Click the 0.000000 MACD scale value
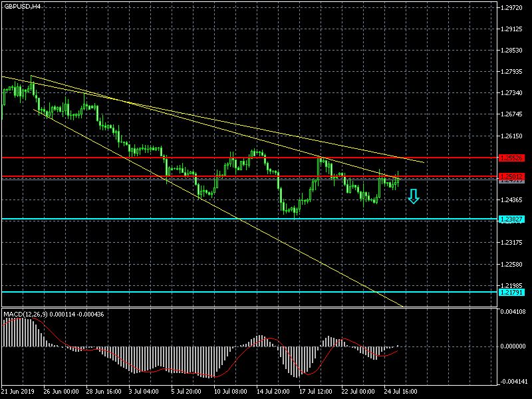 [513, 346]
